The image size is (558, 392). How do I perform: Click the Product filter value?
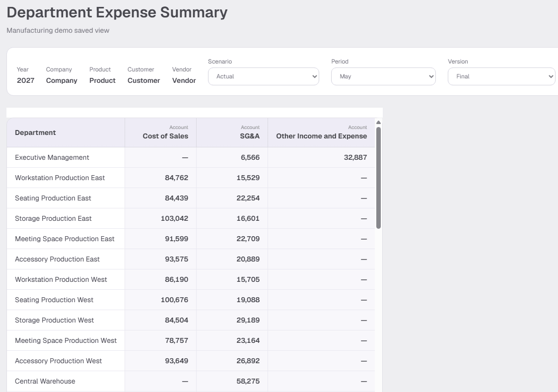point(102,80)
